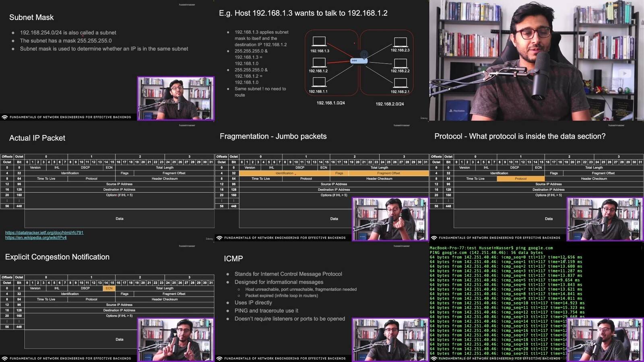Screen dimensions: 644x362
Task: Click 'Options (if IHL > 5)' in Protocol slide
Action: [549, 195]
